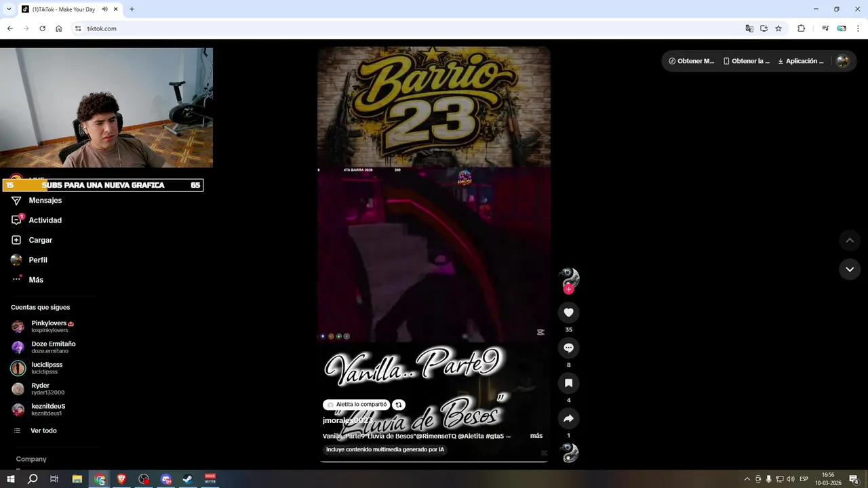Open the Más menu in sidebar

click(x=27, y=279)
